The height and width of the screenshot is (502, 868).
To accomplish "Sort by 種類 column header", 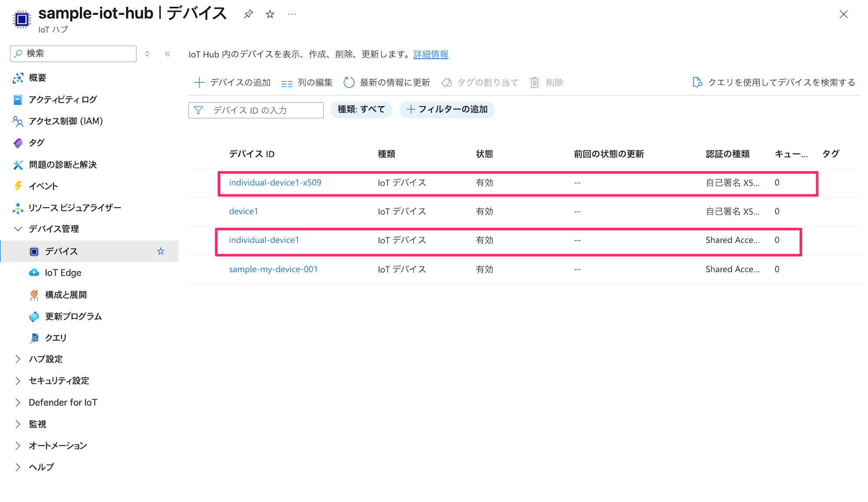I will point(386,154).
